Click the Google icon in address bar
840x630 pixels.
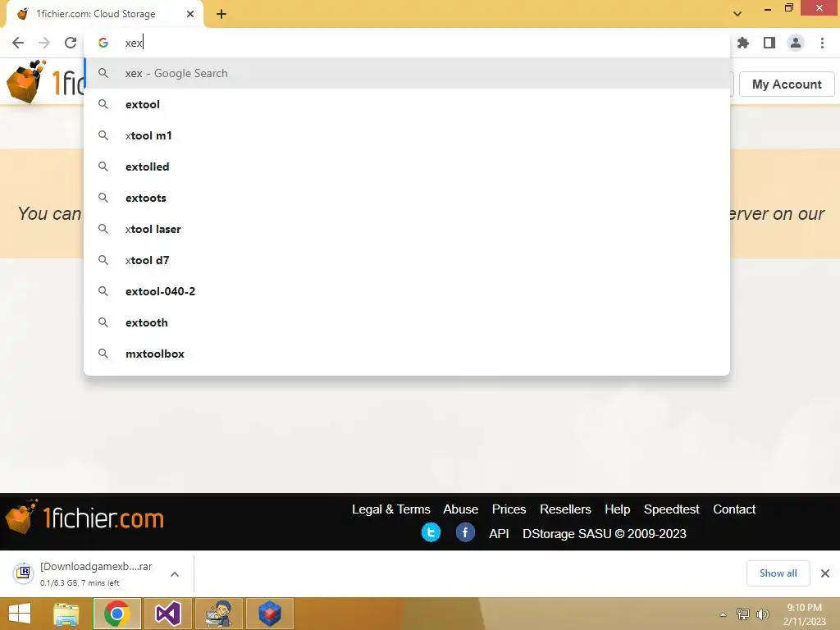point(103,43)
